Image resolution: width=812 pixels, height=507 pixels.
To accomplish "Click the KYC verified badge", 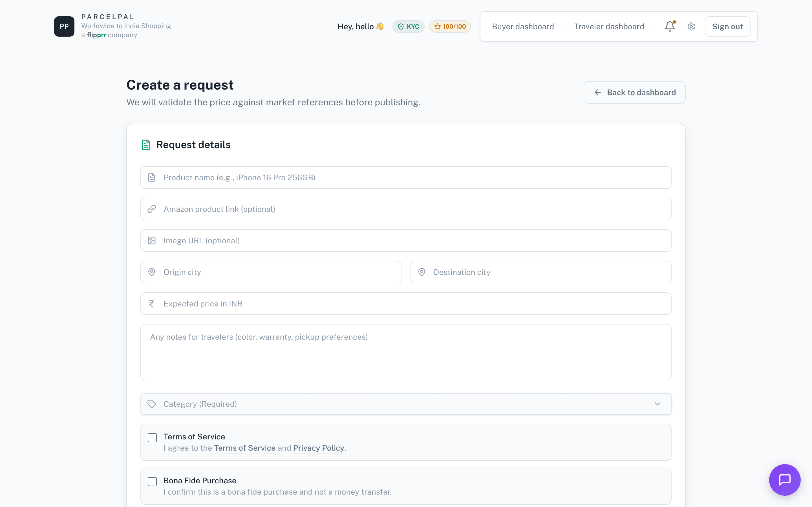I will click(x=408, y=26).
